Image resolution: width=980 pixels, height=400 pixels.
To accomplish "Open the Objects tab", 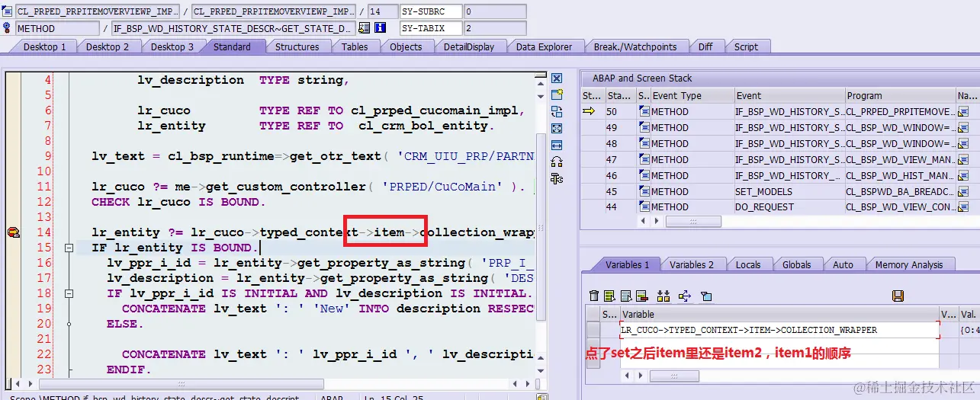I will click(406, 46).
